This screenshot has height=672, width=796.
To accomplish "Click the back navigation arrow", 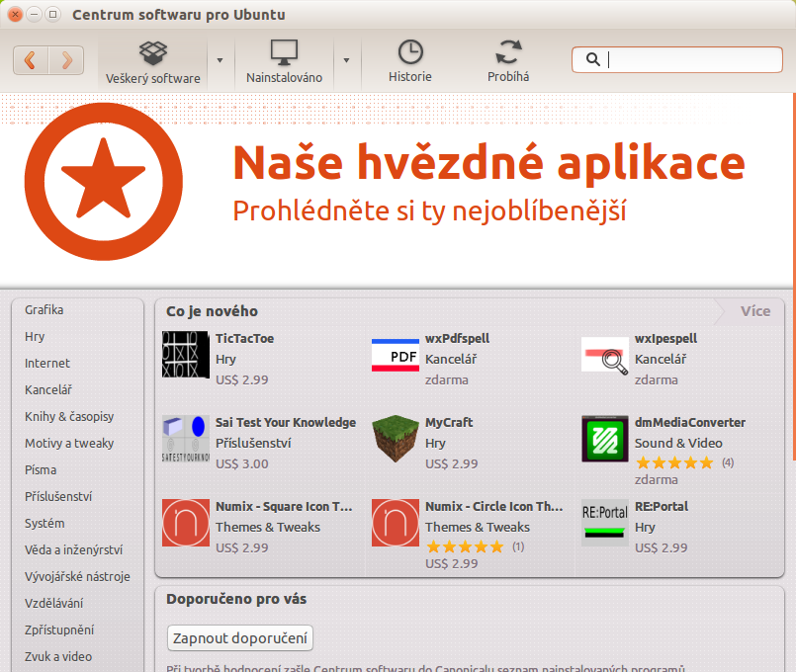I will (x=30, y=59).
